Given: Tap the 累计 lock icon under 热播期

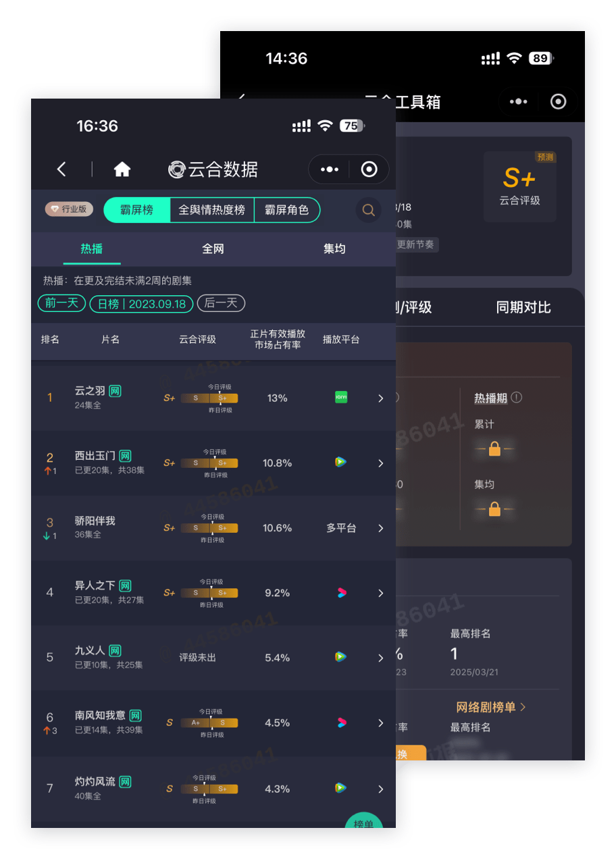Looking at the screenshot, I should [x=494, y=448].
